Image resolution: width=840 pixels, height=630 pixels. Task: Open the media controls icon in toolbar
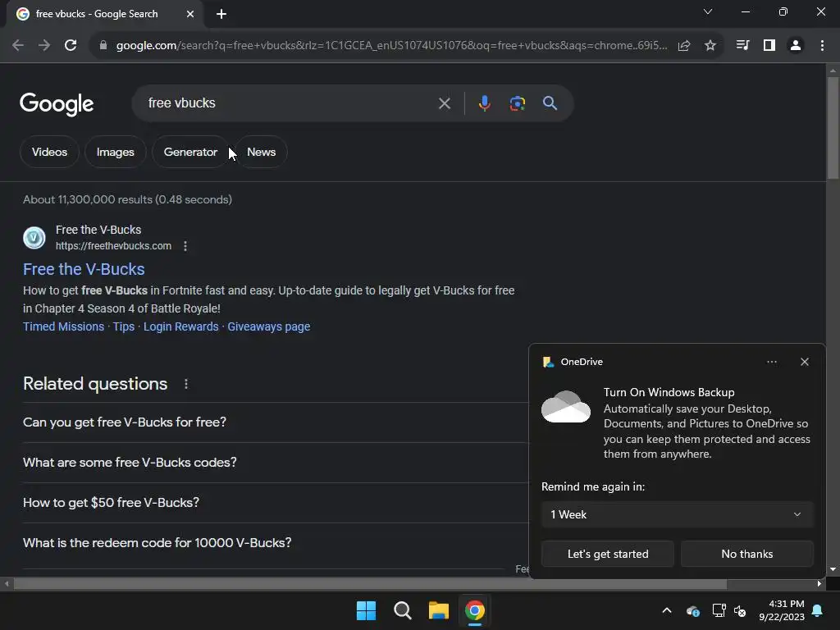[742, 46]
